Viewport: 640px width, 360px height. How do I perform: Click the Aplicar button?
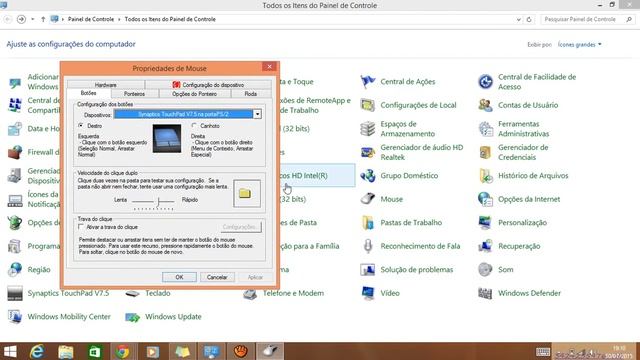coord(255,277)
